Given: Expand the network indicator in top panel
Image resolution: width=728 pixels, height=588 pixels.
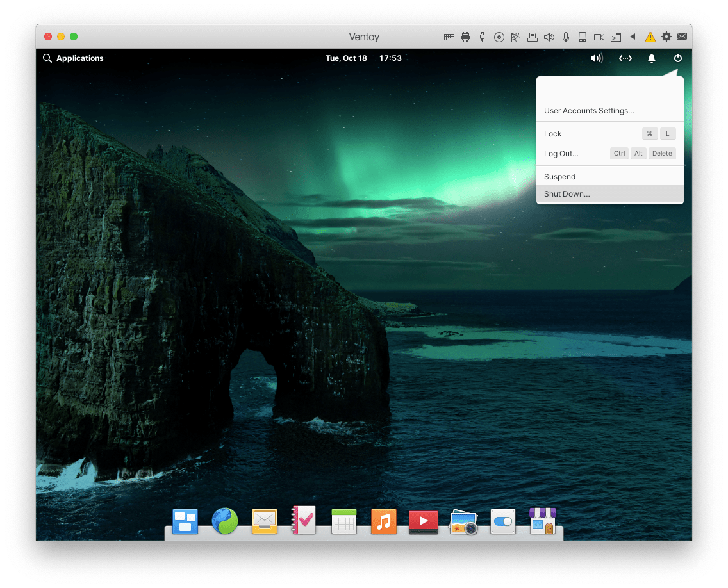Looking at the screenshot, I should (x=625, y=58).
